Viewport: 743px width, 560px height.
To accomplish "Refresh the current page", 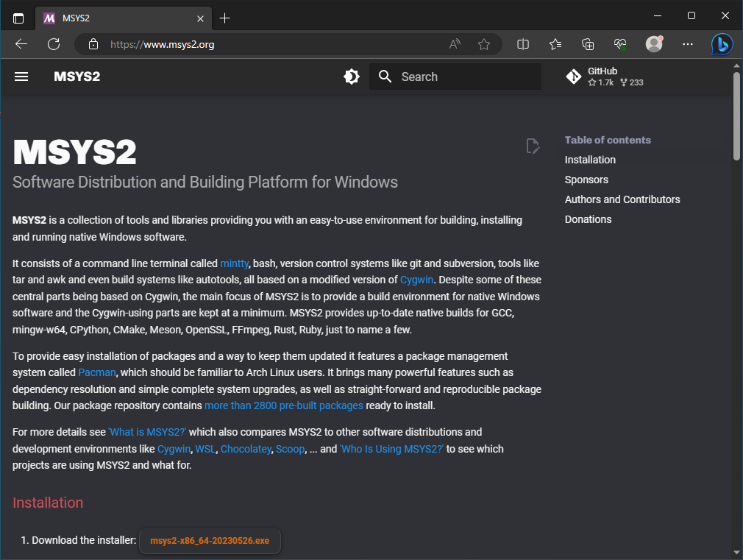I will pos(54,44).
